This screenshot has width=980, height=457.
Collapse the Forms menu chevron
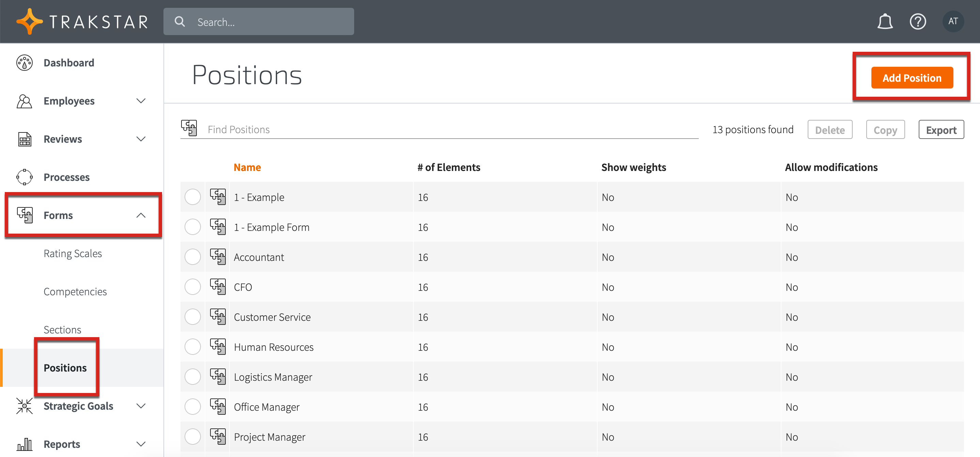click(x=141, y=215)
